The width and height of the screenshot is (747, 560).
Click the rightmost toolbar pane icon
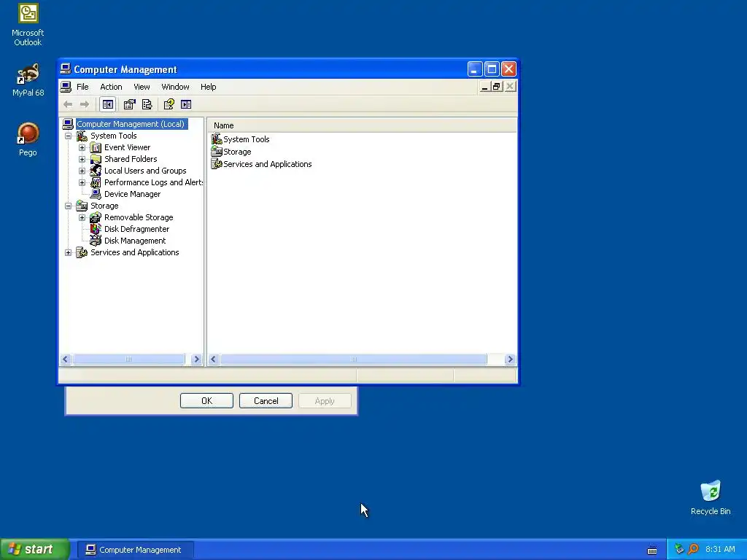186,104
